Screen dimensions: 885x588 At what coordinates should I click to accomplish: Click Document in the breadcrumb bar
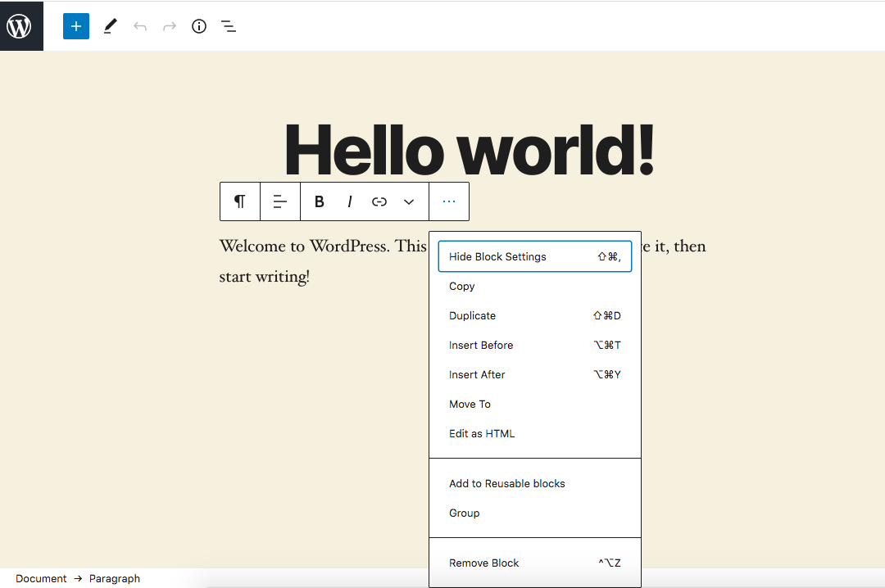(x=40, y=578)
